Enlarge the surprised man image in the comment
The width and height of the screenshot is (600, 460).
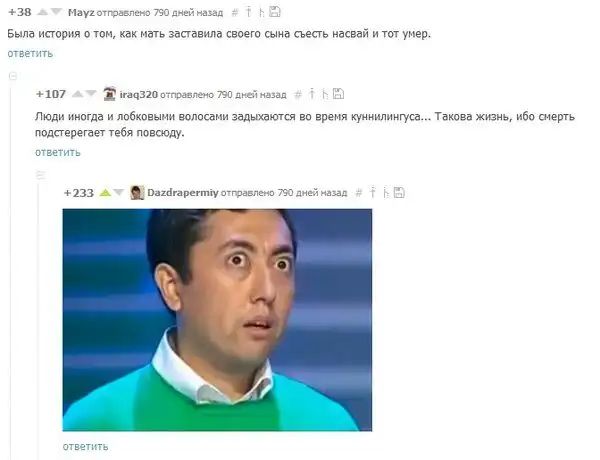[x=217, y=320]
